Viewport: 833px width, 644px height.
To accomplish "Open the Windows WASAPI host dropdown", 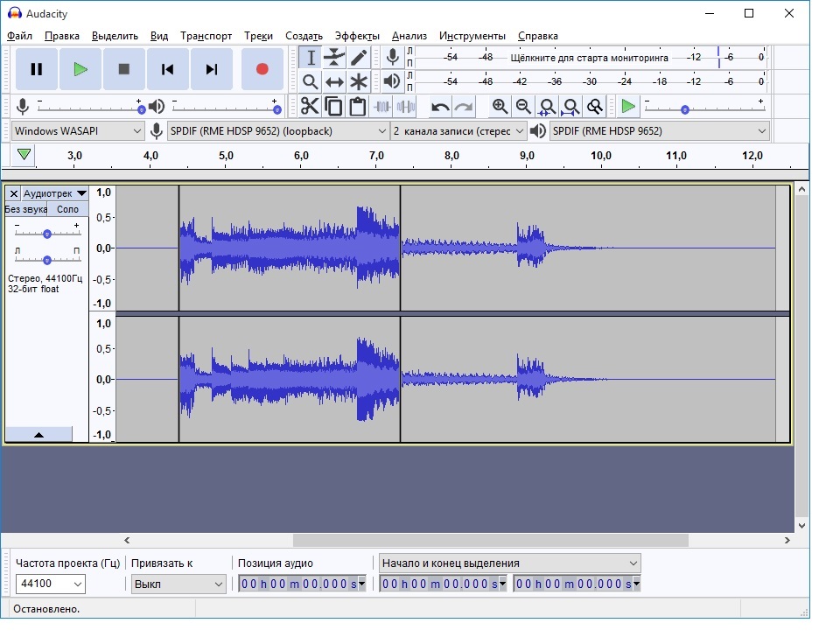I will click(x=77, y=131).
